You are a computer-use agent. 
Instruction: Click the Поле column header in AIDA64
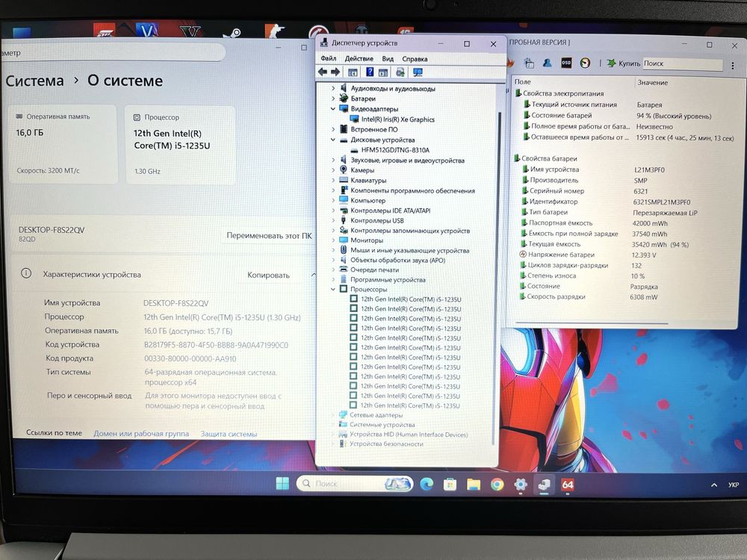[x=523, y=82]
